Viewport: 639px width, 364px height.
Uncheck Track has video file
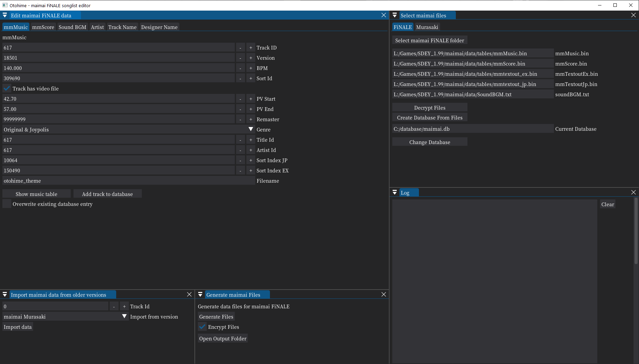6,88
